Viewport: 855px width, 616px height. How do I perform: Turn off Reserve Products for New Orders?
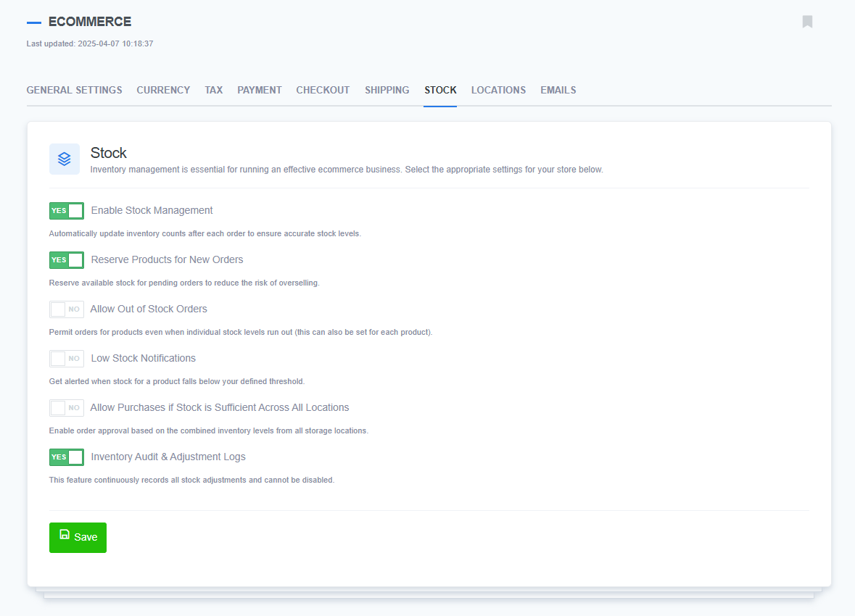(x=67, y=260)
